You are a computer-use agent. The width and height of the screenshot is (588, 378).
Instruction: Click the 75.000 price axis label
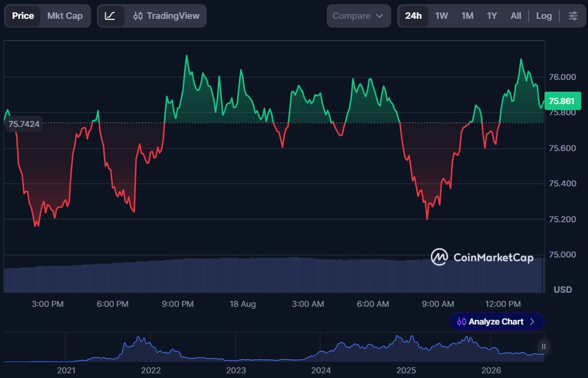tap(562, 255)
